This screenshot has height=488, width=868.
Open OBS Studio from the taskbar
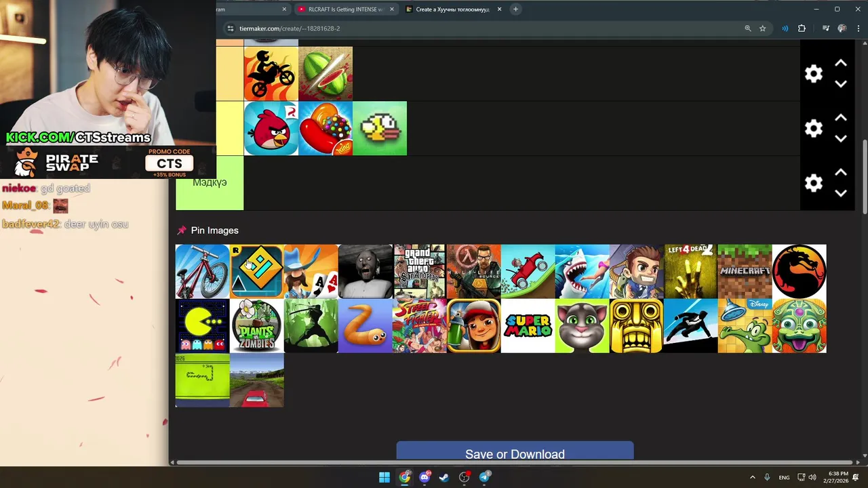[465, 477]
